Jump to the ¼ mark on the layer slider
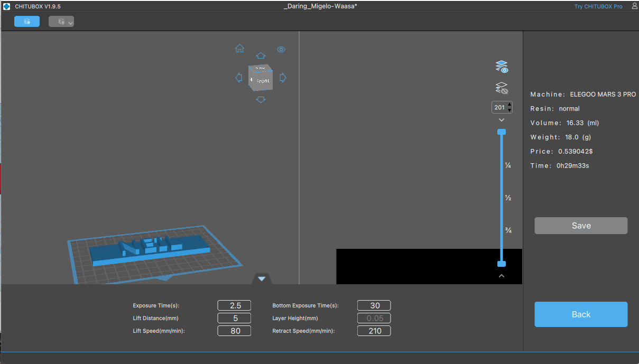Image resolution: width=639 pixels, height=364 pixels. point(508,165)
